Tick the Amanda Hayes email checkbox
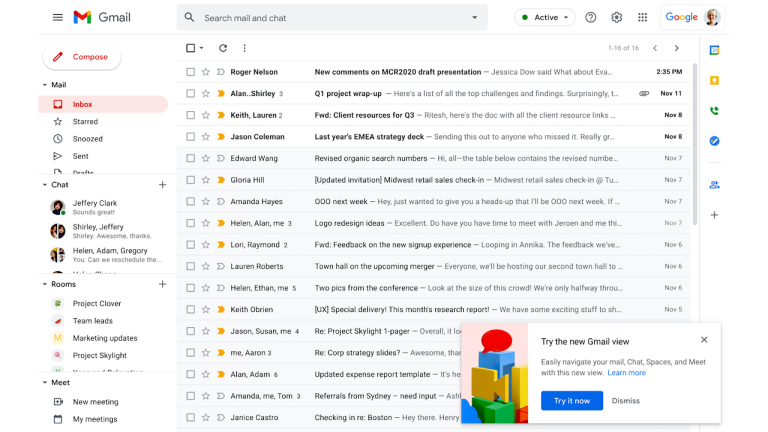 [x=191, y=201]
